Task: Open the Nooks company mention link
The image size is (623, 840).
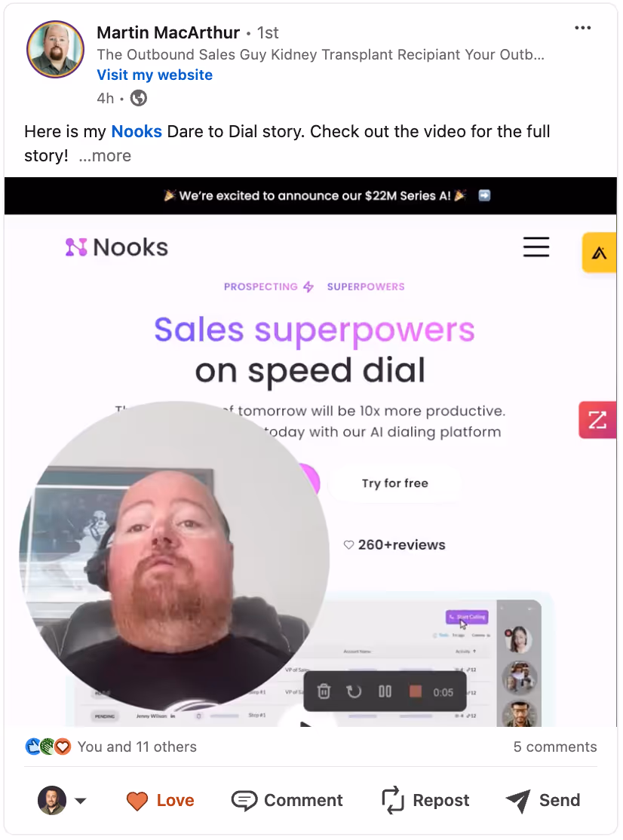Action: 137,131
